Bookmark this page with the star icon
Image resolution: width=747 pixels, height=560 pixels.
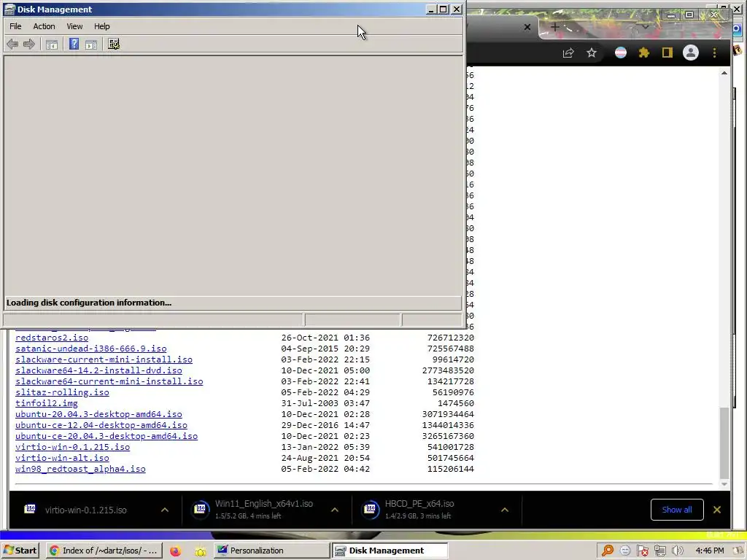[x=591, y=52]
